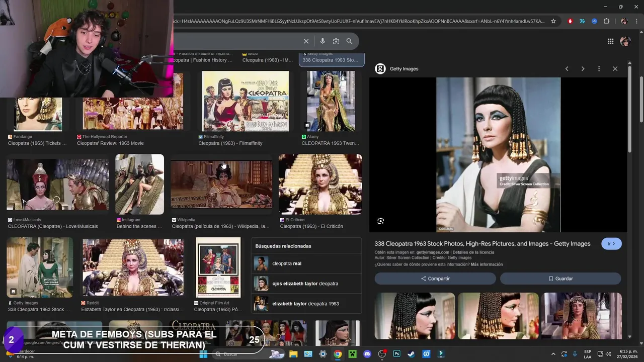Image resolution: width=644 pixels, height=362 pixels.
Task: Open the Wikipedia Cleopatra película thumbnail
Action: 221,185
